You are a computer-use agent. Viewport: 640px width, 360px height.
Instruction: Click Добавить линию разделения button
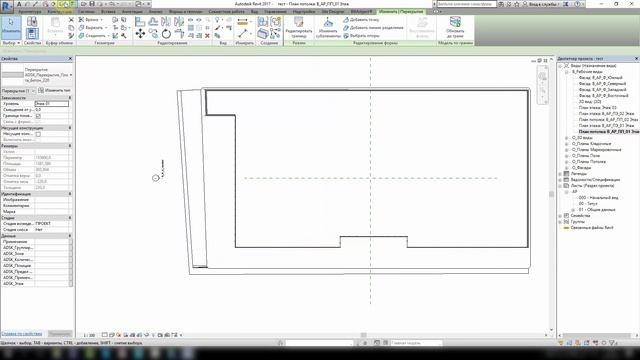pyautogui.click(x=373, y=28)
